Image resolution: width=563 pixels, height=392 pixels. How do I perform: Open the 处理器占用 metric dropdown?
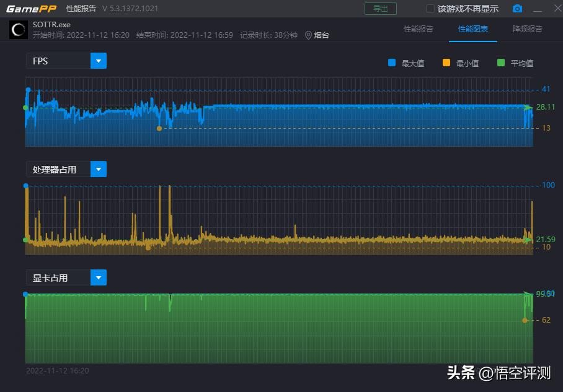click(x=99, y=168)
